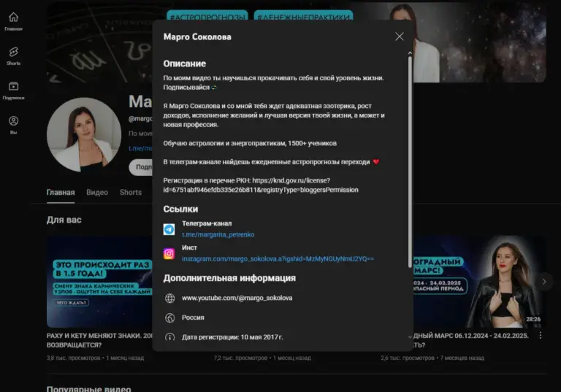Image resolution: width=561 pixels, height=392 pixels.
Task: Click the channel avatar photo
Action: (84, 134)
